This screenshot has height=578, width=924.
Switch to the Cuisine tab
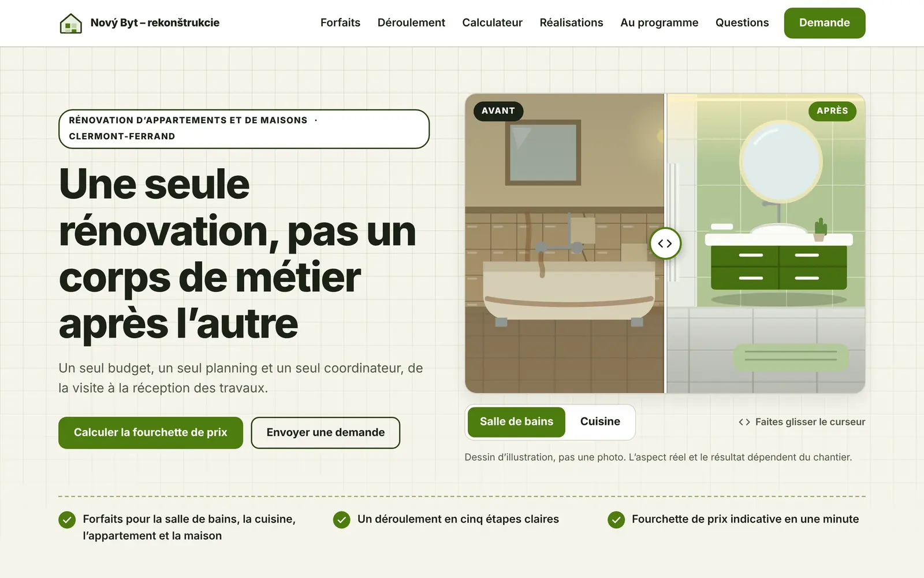tap(600, 422)
